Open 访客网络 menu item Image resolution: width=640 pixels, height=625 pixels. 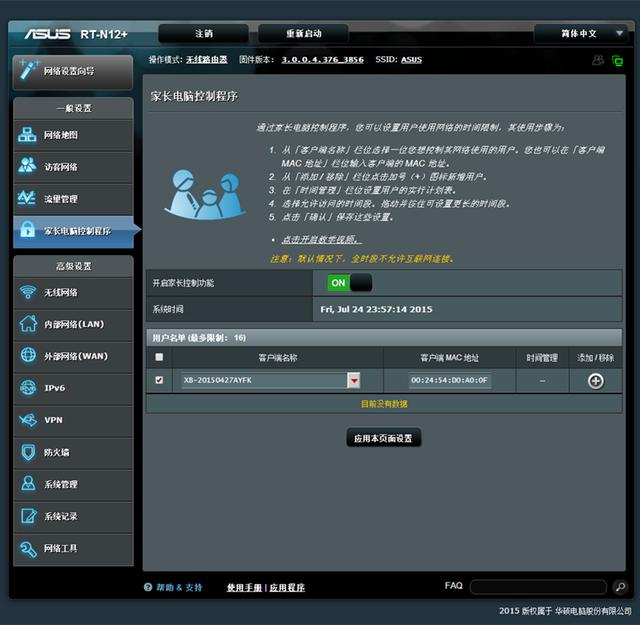tap(73, 167)
